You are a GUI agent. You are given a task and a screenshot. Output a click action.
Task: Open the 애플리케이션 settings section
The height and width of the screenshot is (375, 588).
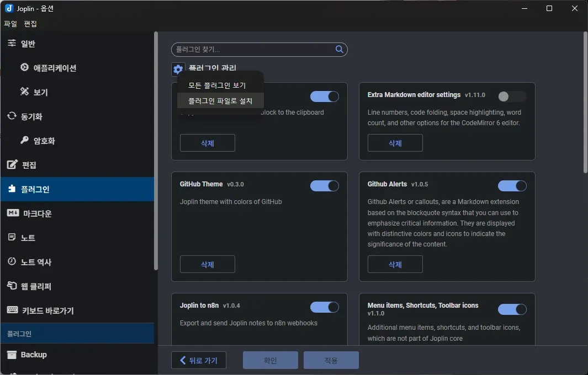[x=77, y=68]
